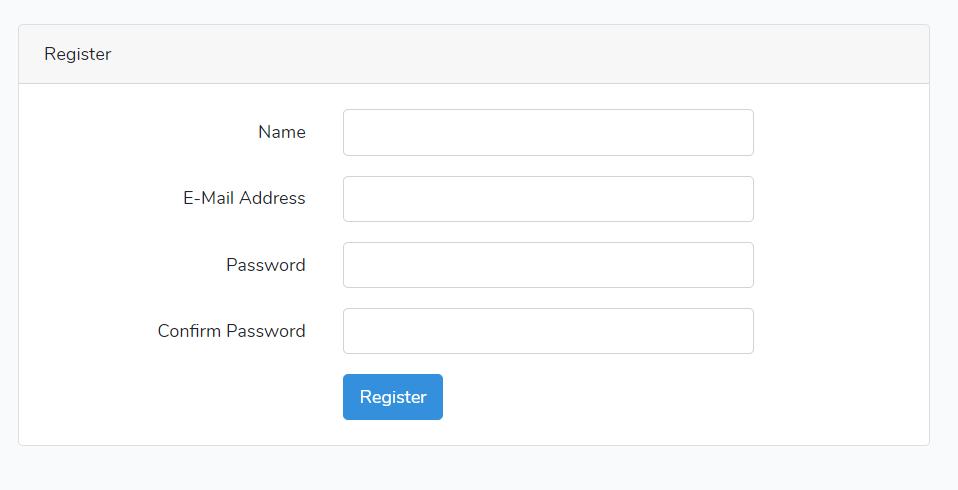958x490 pixels.
Task: Submit the form with the blue Register button
Action: pos(393,397)
